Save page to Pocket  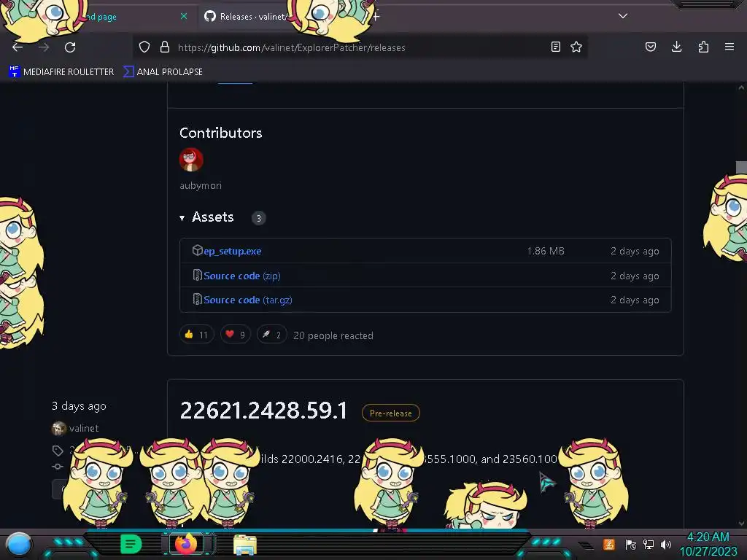[650, 47]
